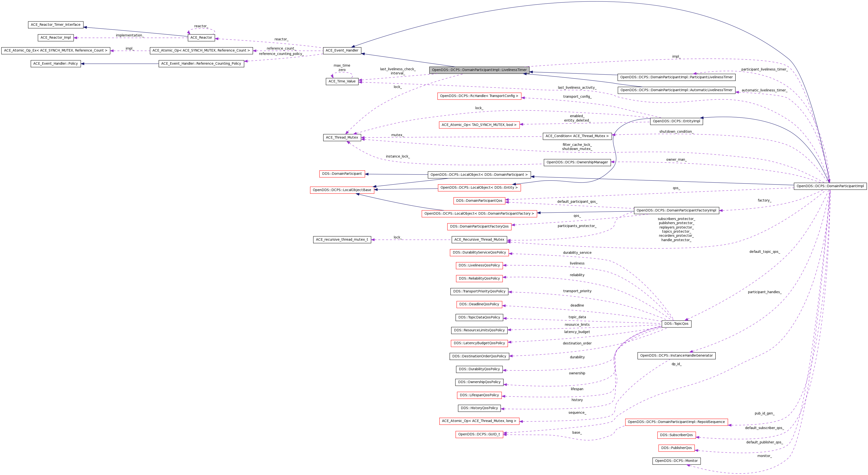Click the OpenDDS::DCPS::Monitor node

point(676,461)
